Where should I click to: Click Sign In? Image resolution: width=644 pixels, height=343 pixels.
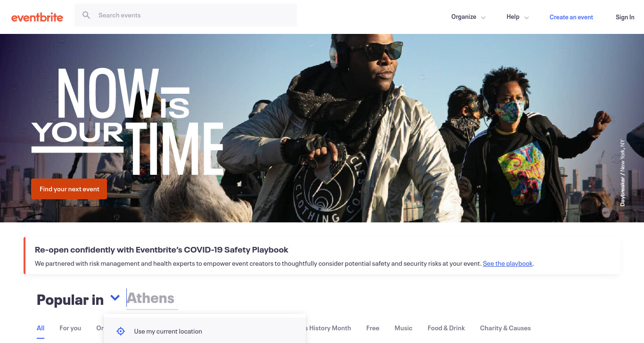pyautogui.click(x=625, y=17)
